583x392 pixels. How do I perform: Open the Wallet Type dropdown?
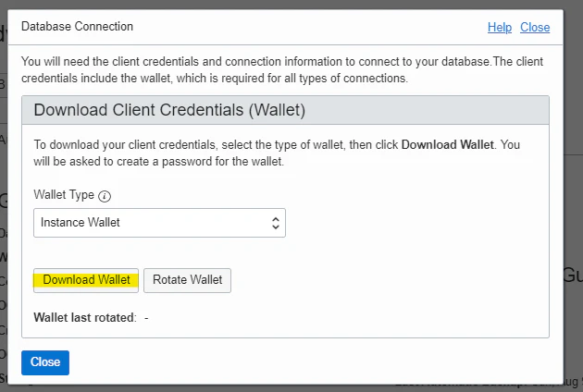159,223
